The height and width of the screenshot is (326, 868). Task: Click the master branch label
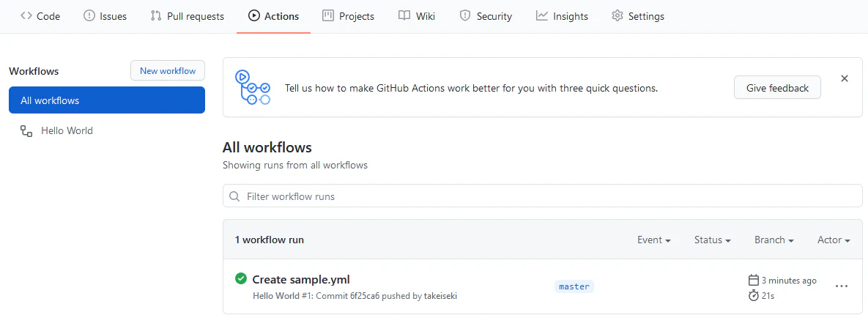(x=574, y=286)
